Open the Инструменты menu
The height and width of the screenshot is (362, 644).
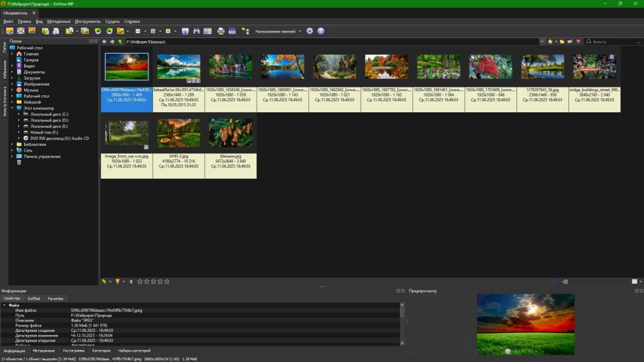88,21
